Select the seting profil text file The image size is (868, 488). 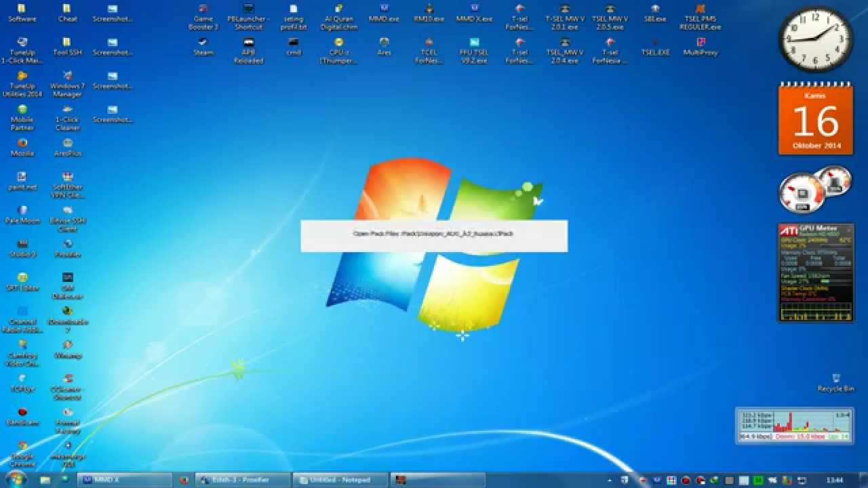coord(294,17)
